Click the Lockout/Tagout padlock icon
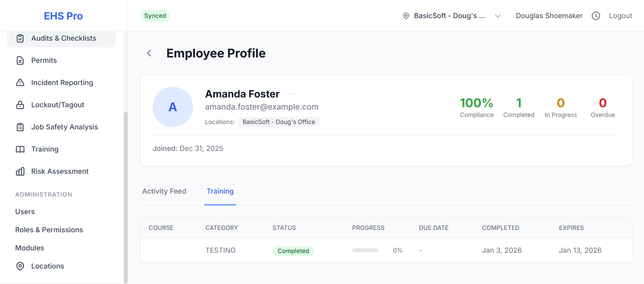644x284 pixels. coord(20,105)
